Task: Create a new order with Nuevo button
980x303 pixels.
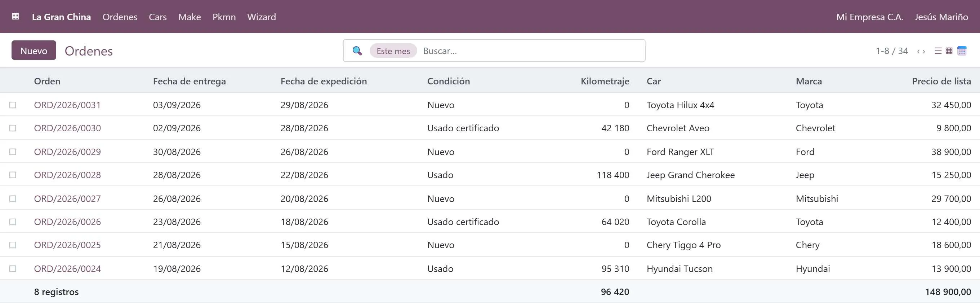Action: 34,50
